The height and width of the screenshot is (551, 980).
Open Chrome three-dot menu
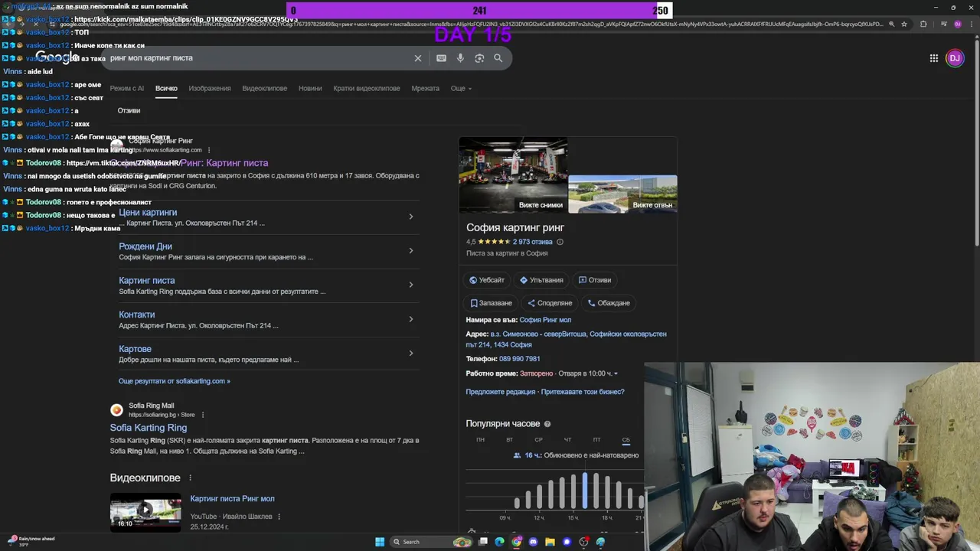972,24
